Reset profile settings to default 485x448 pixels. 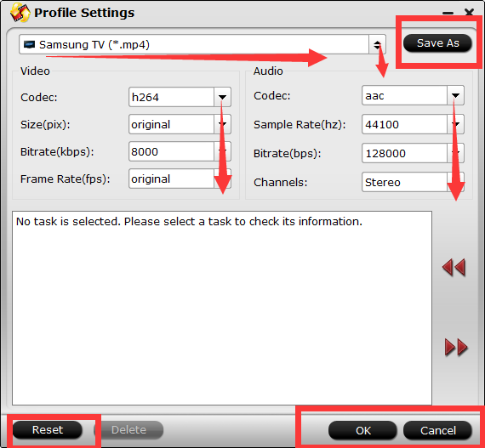48,430
